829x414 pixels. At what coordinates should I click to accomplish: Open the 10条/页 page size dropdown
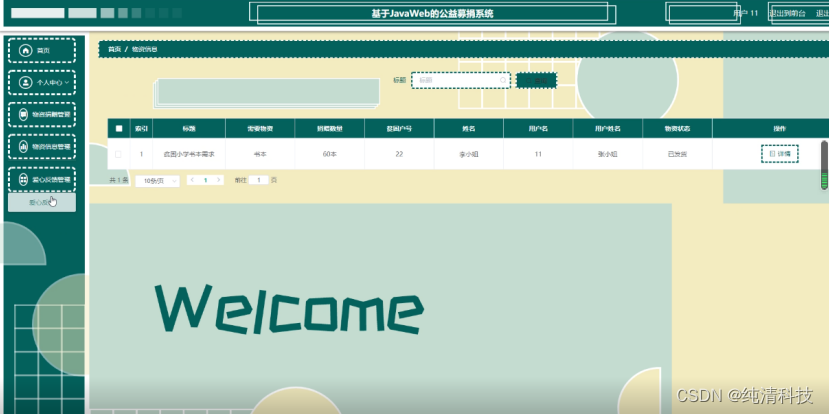(x=158, y=181)
